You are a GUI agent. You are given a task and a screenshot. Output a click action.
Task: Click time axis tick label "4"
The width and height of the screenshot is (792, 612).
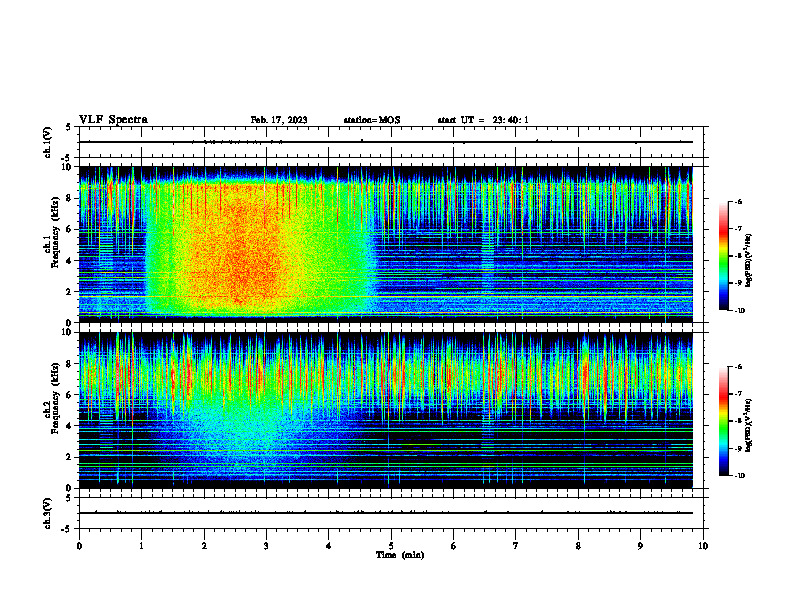(329, 546)
